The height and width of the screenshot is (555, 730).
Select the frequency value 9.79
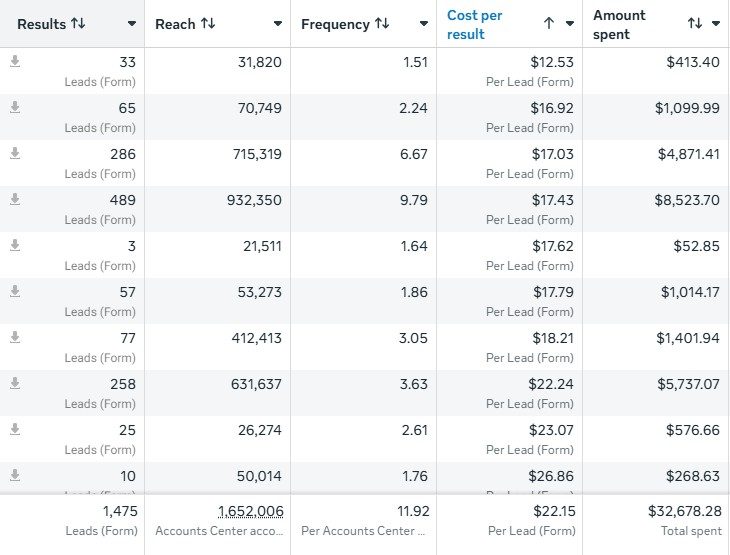pos(413,200)
